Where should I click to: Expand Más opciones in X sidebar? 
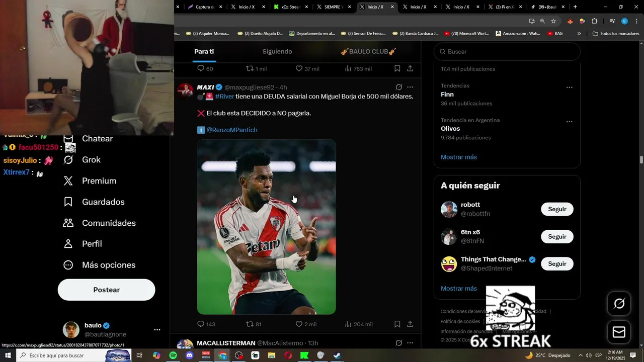tap(99, 265)
